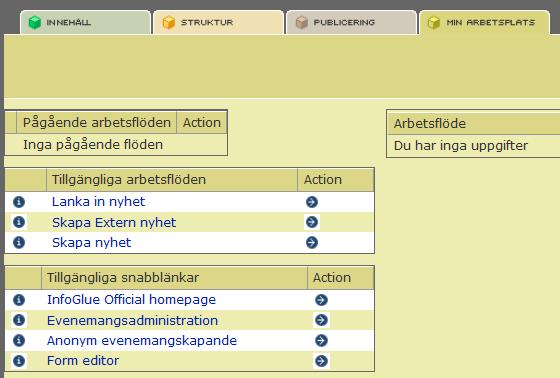Screen dimensions: 560x378
Task: Click the Inga pågående flöden text
Action: tap(93, 145)
